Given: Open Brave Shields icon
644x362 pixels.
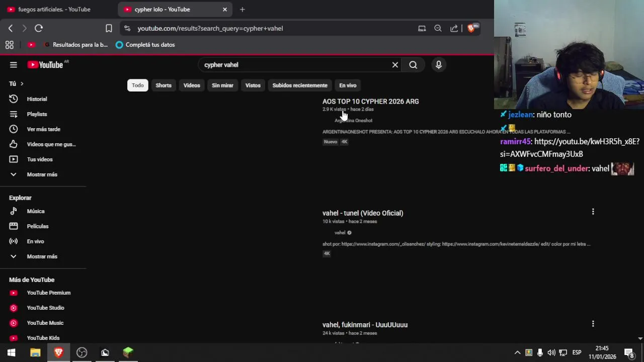Looking at the screenshot, I should pos(472,28).
